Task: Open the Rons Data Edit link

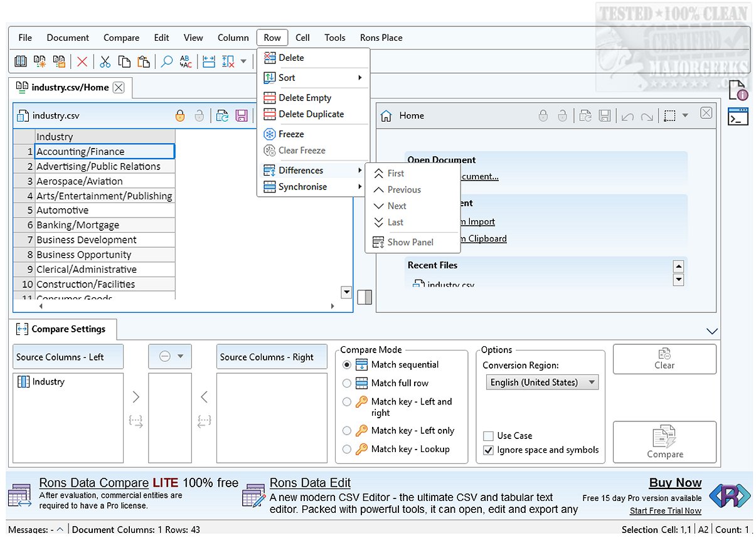Action: pyautogui.click(x=310, y=483)
